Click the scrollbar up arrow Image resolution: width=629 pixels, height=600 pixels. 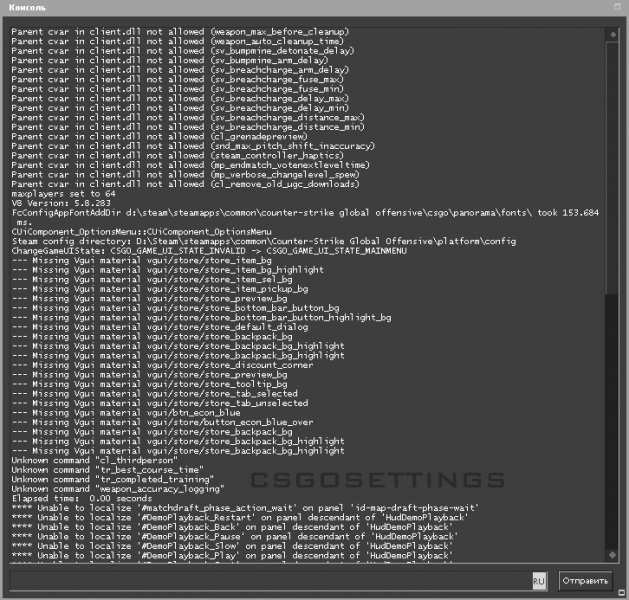(x=613, y=34)
